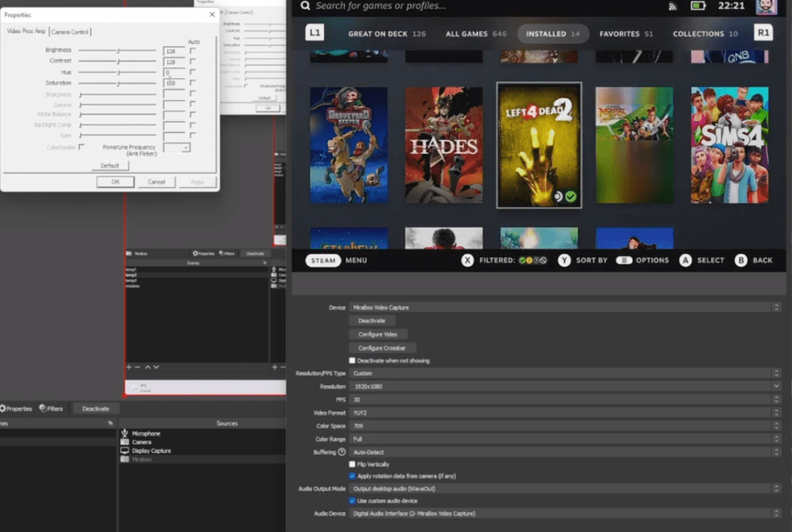792x532 pixels.
Task: Click the minus icon to remove a scene
Action: (137, 367)
